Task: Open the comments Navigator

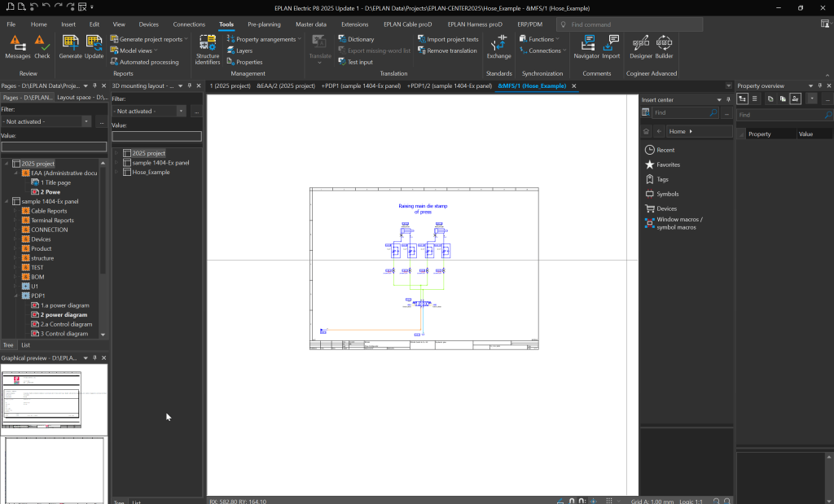Action: (586, 46)
